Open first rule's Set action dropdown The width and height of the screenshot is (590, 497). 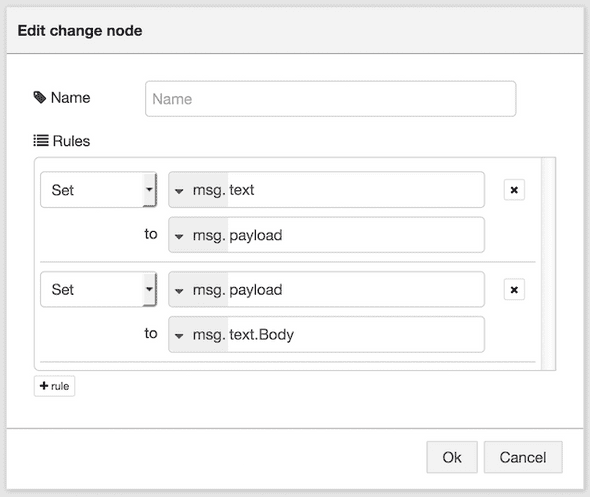99,190
